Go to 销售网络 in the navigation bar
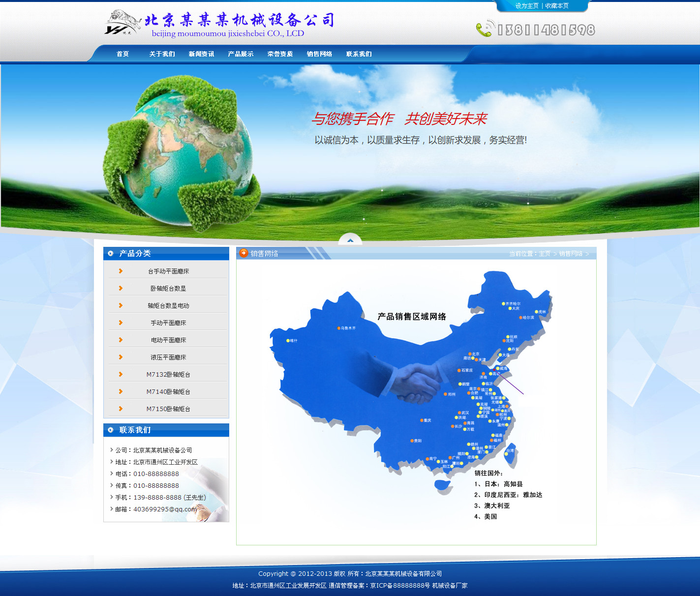 click(319, 54)
